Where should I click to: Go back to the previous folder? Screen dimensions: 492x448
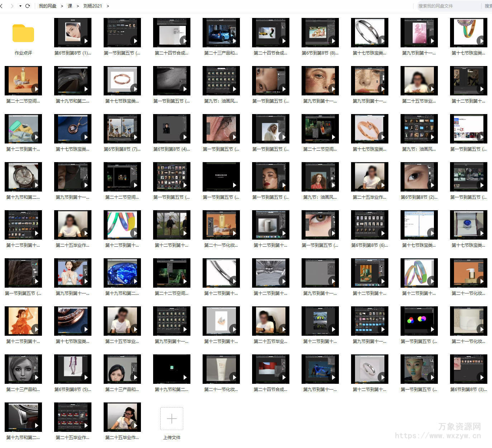coord(2,6)
